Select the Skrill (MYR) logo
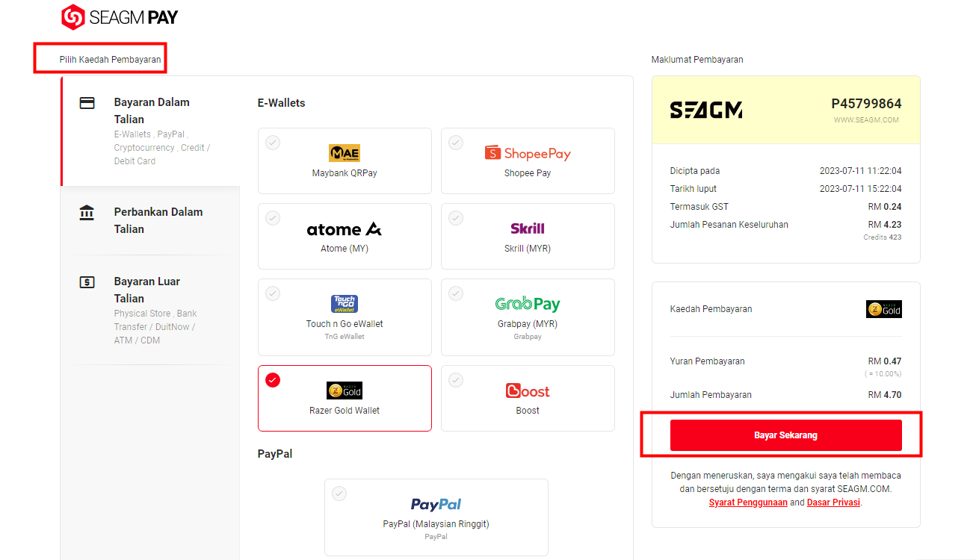Viewport: 976px width, 560px height. [x=528, y=228]
